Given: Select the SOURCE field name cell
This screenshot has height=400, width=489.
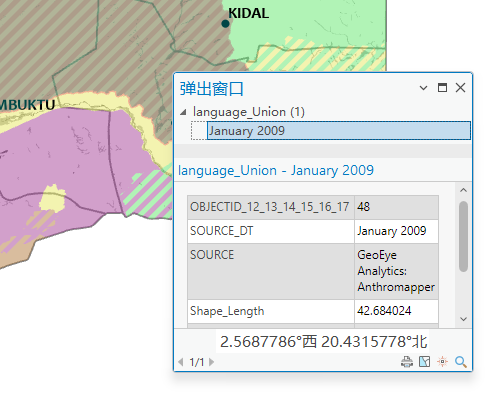Looking at the screenshot, I should [271, 271].
